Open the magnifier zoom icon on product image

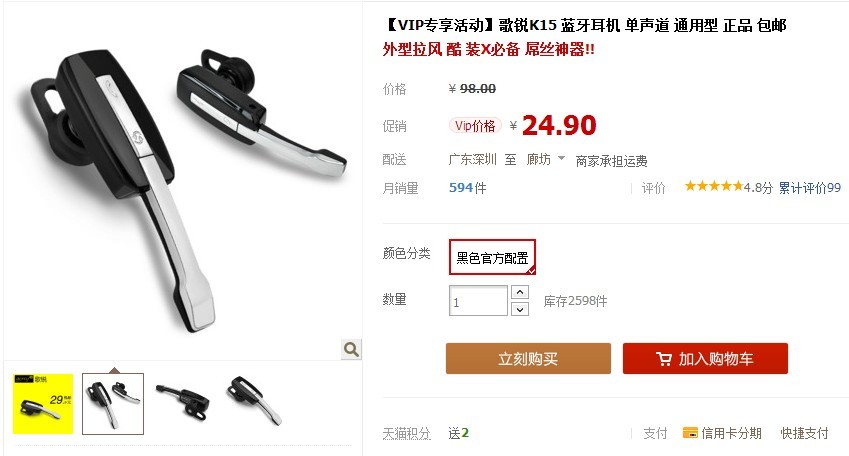pos(351,349)
